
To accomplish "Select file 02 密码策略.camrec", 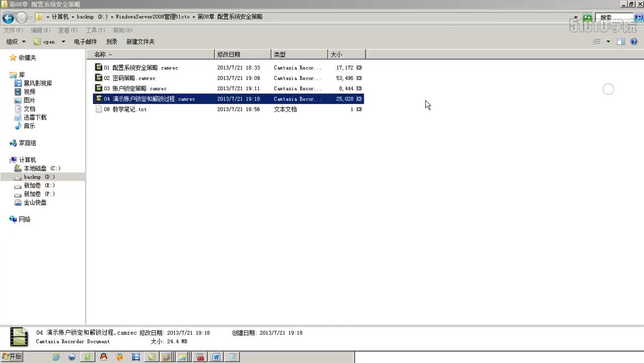I will pyautogui.click(x=228, y=78).
